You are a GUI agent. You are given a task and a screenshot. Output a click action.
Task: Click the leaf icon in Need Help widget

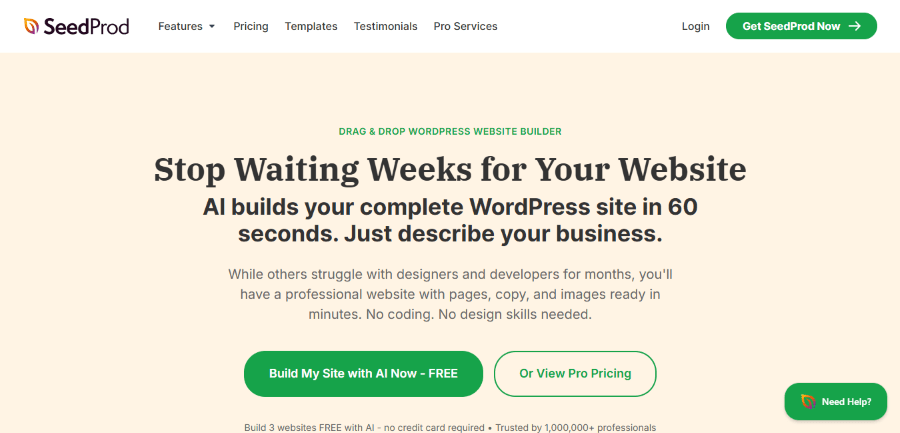click(x=809, y=401)
